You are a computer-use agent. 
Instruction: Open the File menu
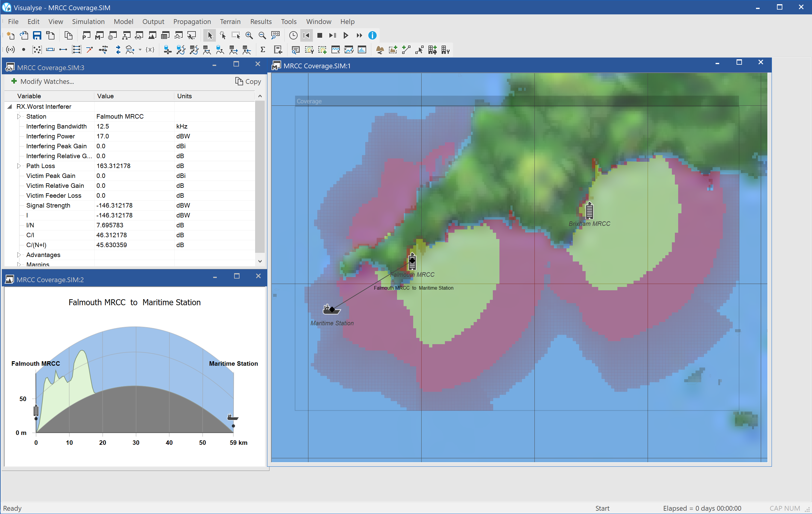pos(13,22)
